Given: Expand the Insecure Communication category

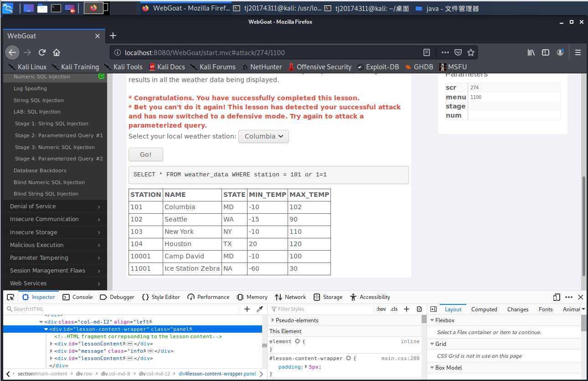Looking at the screenshot, I should click(x=55, y=219).
